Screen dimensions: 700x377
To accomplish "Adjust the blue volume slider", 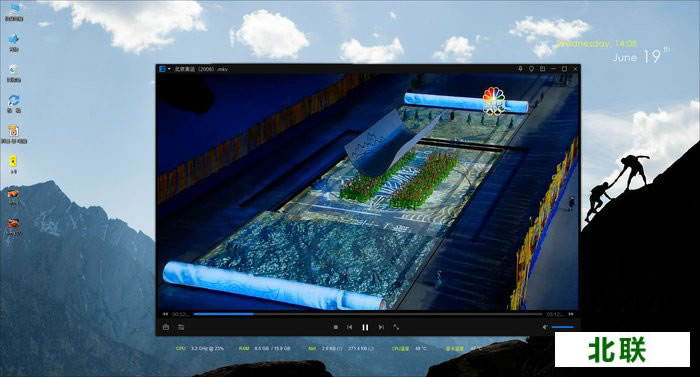I will pyautogui.click(x=562, y=327).
